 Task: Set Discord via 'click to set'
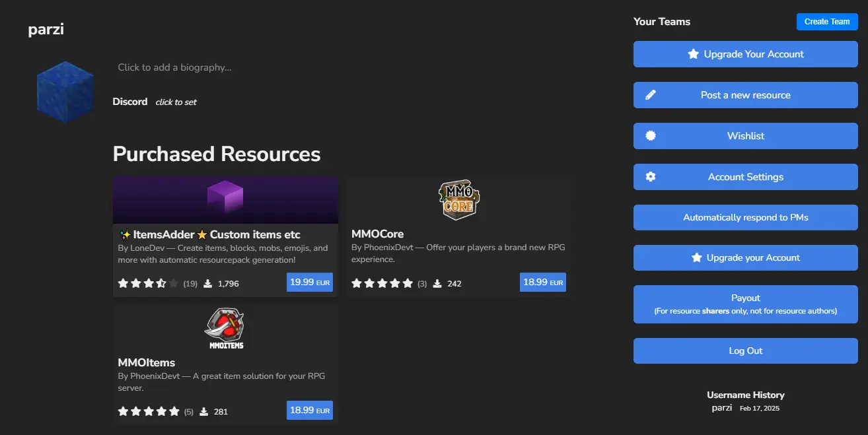click(176, 102)
